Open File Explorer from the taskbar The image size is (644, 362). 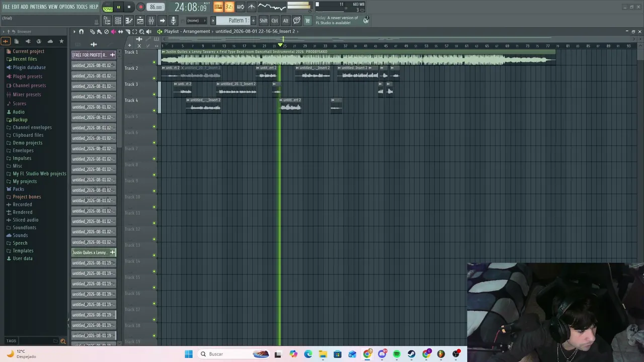pyautogui.click(x=323, y=354)
